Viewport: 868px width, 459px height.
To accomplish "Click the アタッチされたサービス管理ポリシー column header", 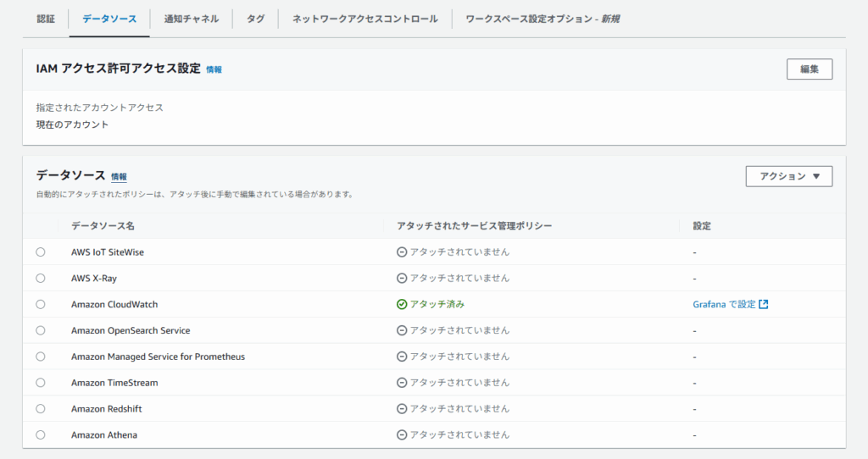I will pos(475,225).
